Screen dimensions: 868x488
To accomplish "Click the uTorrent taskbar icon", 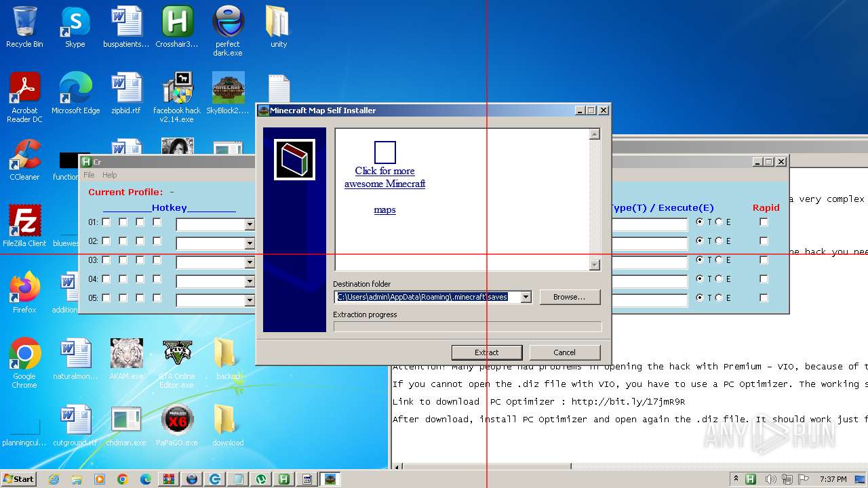I will click(261, 479).
